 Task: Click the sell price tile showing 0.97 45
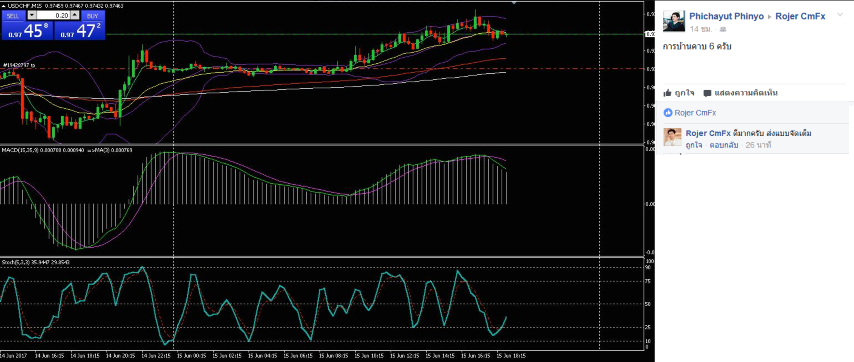(x=27, y=30)
